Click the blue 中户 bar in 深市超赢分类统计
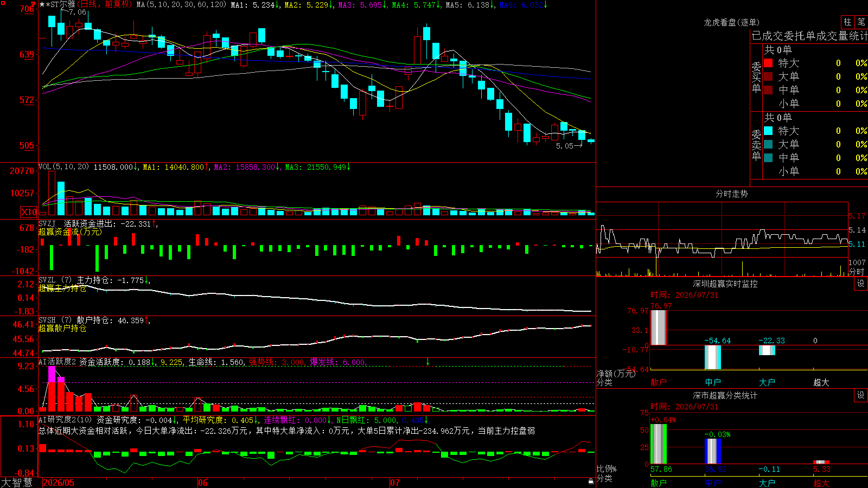 713,451
